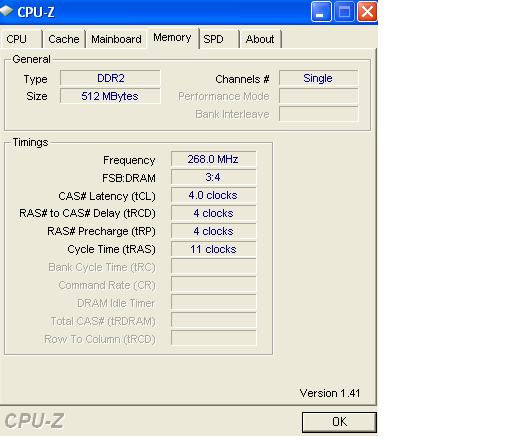The height and width of the screenshot is (436, 512).
Task: Click the OK button
Action: [339, 422]
